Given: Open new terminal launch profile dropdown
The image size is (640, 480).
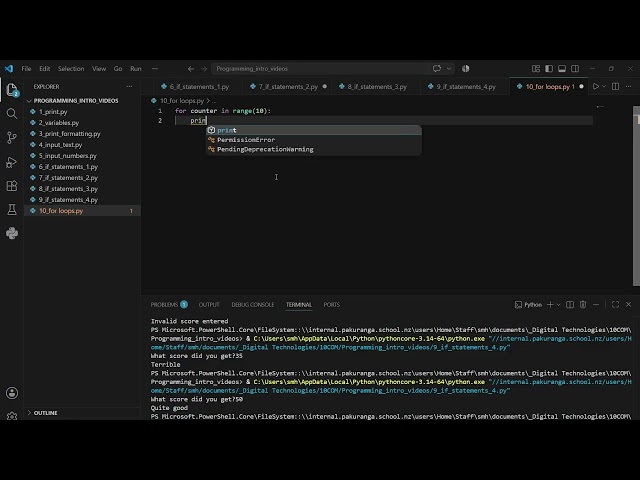Looking at the screenshot, I should [558, 304].
